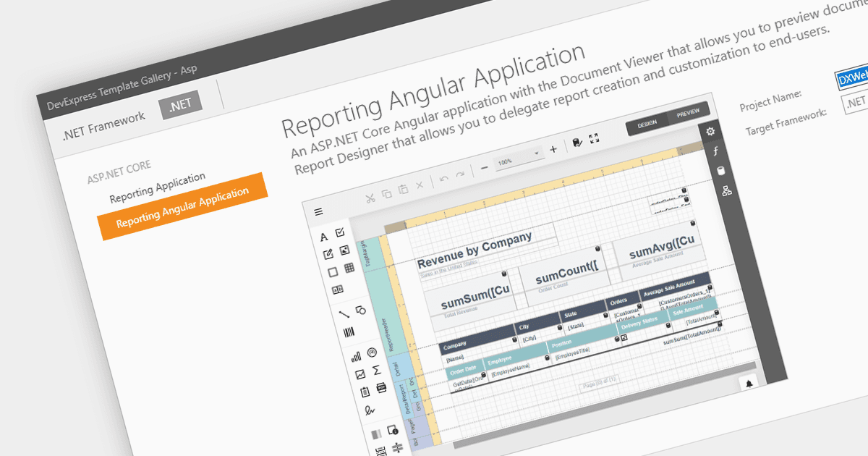Select the Rich Text control in the toolbox
Viewport: 868px width, 456px height.
click(328, 254)
